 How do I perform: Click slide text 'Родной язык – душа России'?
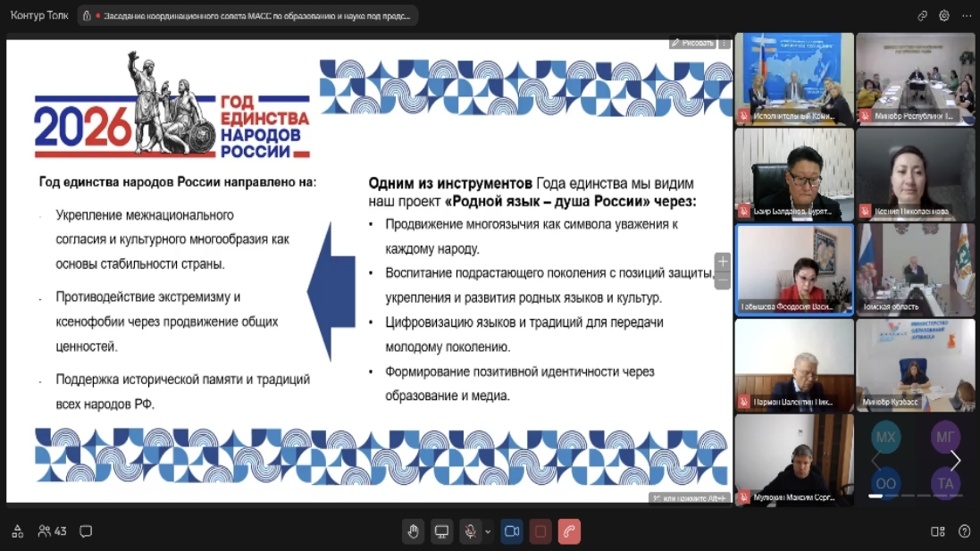point(546,201)
